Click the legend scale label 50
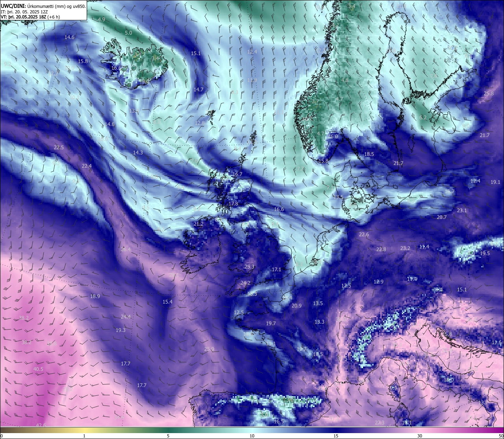Image resolution: width=504 pixels, height=439 pixels. click(x=500, y=436)
